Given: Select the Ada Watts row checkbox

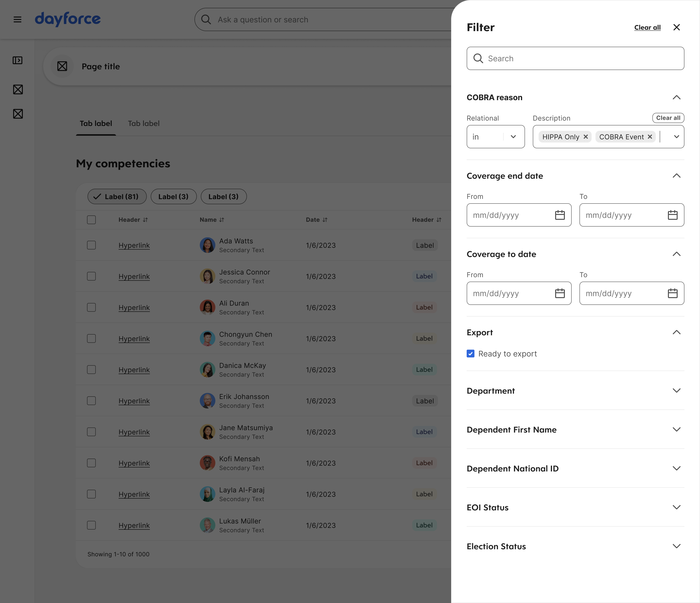Looking at the screenshot, I should point(91,245).
